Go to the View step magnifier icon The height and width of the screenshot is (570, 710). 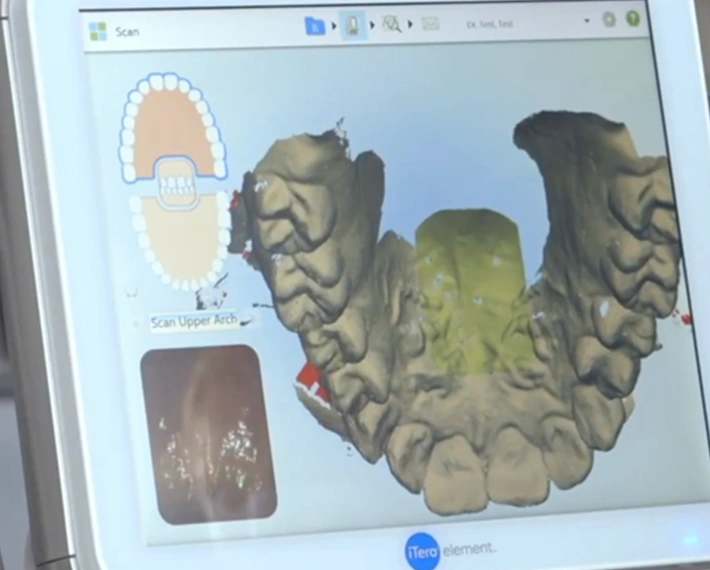[391, 24]
